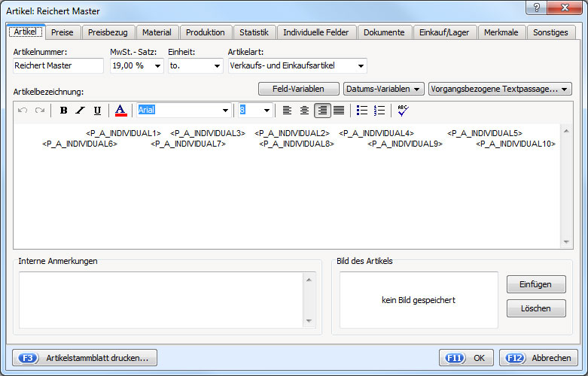
Task: Open the font size dropdown
Action: tap(267, 110)
